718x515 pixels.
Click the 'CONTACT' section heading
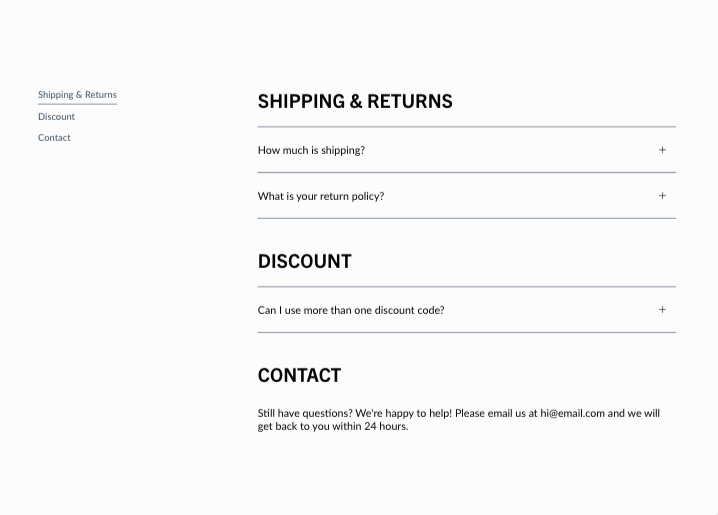tap(299, 375)
